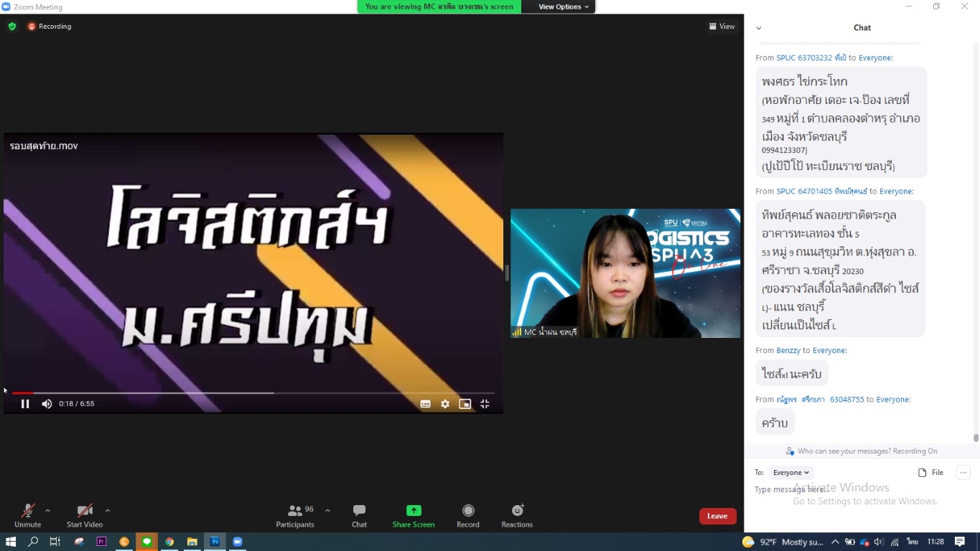This screenshot has width=980, height=551.
Task: Leave the Zoom meeting
Action: [x=717, y=516]
